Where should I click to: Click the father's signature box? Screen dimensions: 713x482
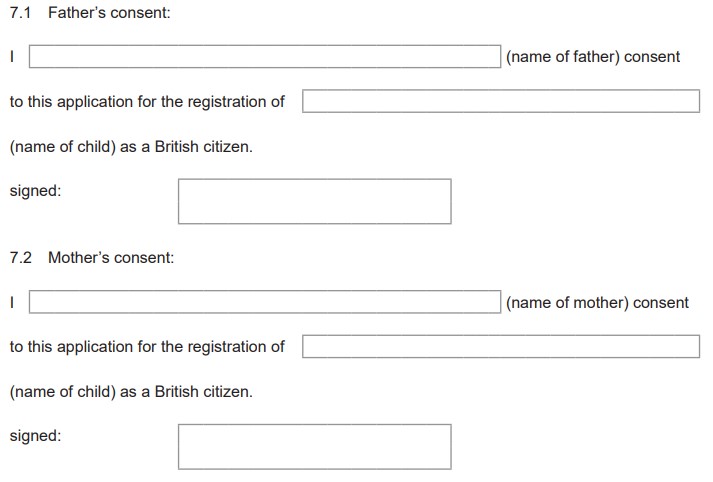(x=314, y=201)
